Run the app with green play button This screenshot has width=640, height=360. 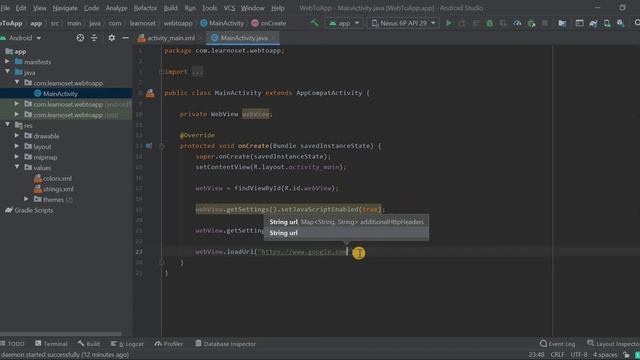(x=449, y=23)
